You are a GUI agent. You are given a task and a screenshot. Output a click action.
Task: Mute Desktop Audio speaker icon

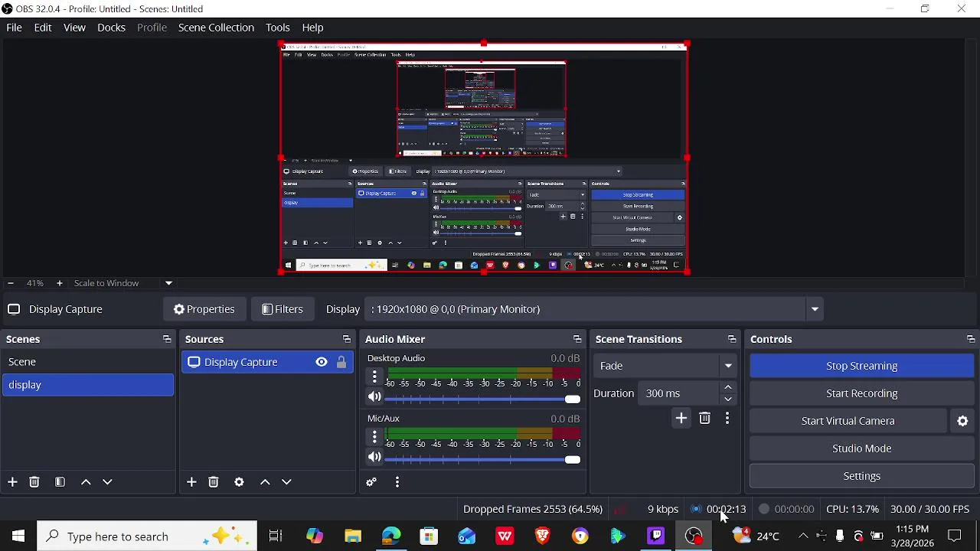click(x=374, y=397)
